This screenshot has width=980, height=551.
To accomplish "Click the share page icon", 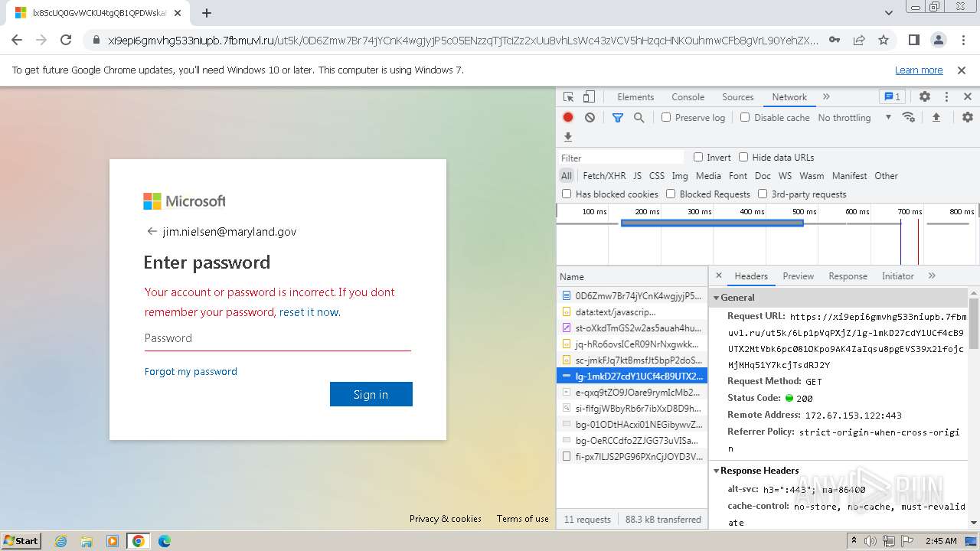I will 859,40.
